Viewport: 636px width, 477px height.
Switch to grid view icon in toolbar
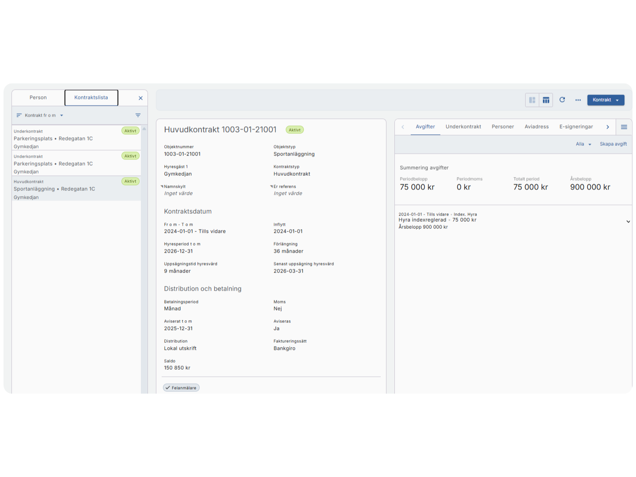pyautogui.click(x=532, y=100)
